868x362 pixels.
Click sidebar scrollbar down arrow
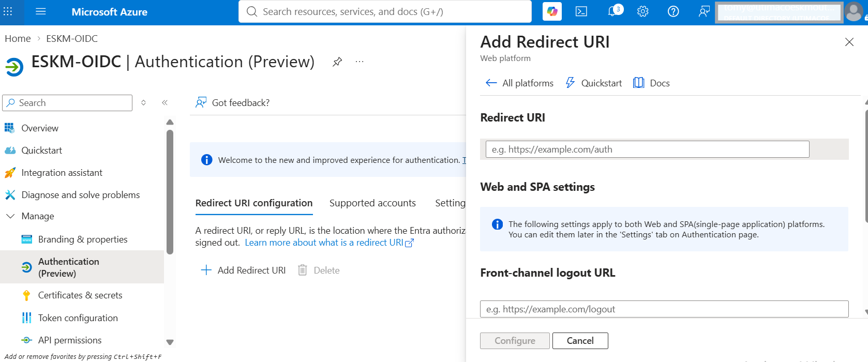coord(170,342)
